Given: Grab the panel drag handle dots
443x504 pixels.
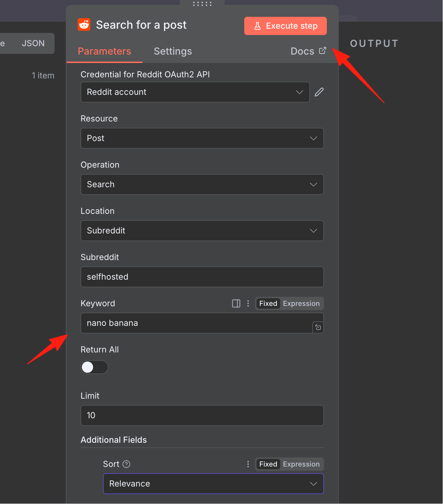Looking at the screenshot, I should 202,4.
